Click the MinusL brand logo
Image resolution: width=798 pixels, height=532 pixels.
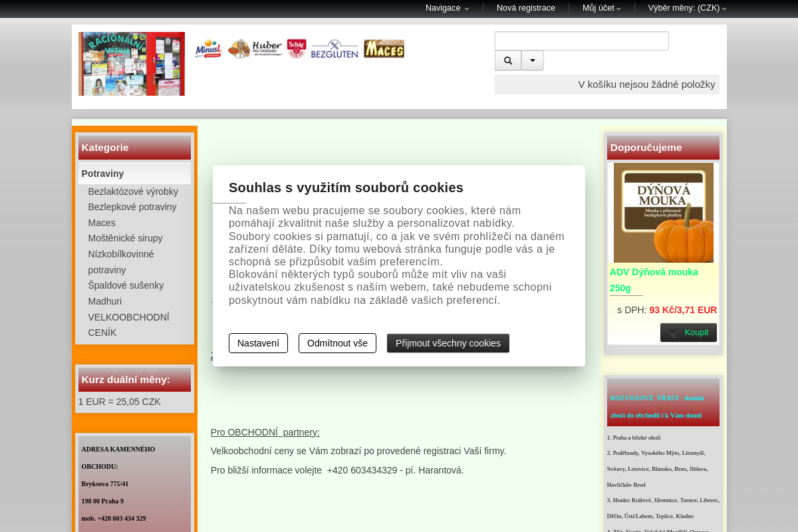point(208,49)
